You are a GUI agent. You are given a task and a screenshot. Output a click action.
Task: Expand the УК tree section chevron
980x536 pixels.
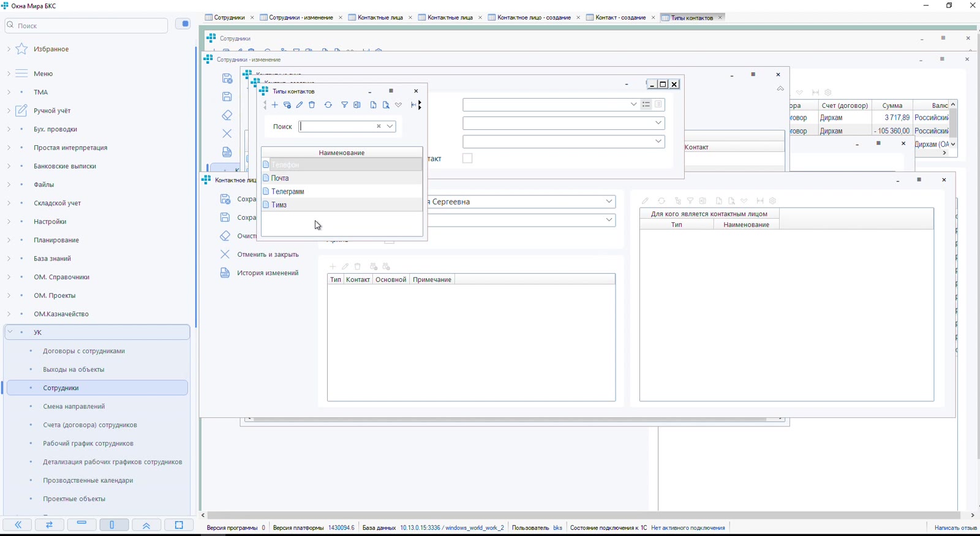[10, 332]
